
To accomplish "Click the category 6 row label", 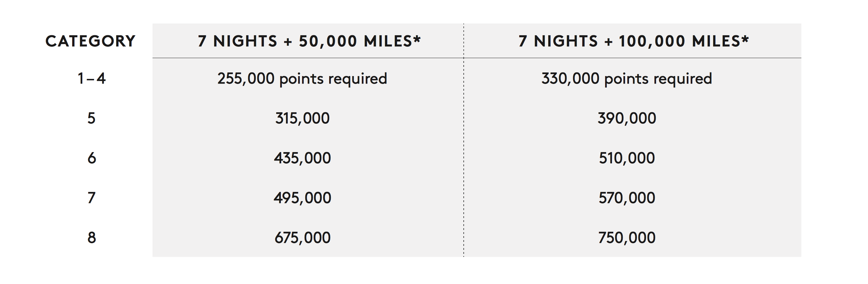I will point(92,158).
